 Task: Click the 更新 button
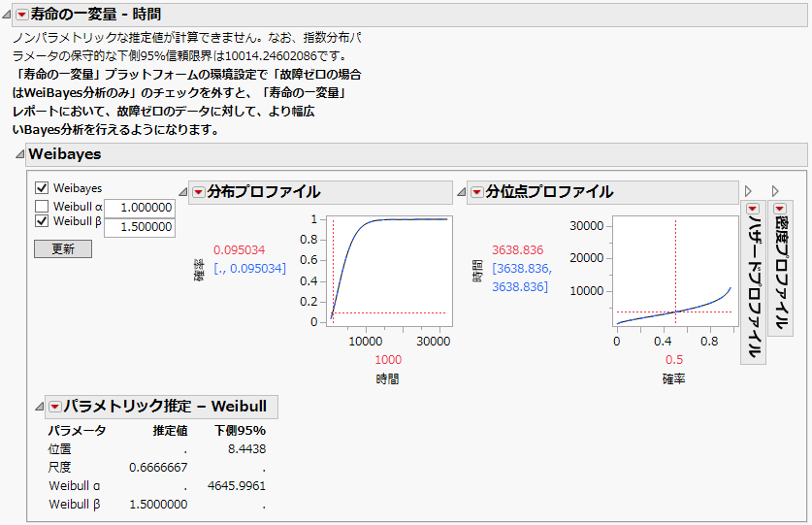tap(63, 248)
